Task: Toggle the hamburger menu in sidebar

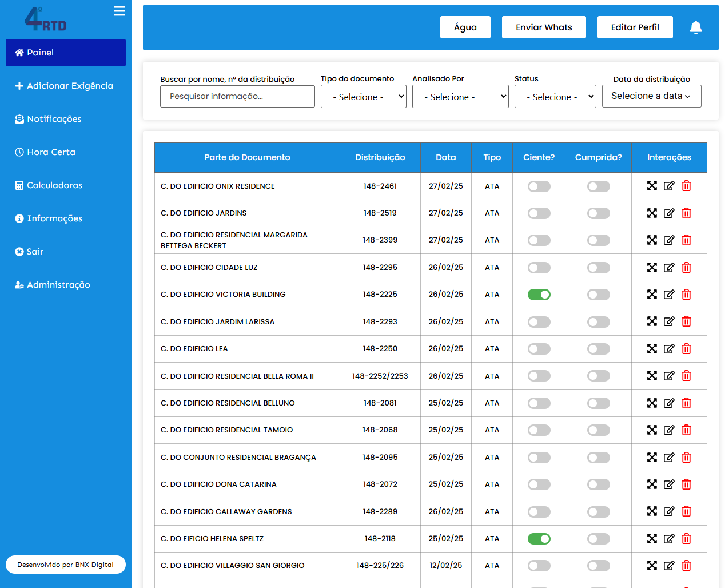Action: click(119, 11)
